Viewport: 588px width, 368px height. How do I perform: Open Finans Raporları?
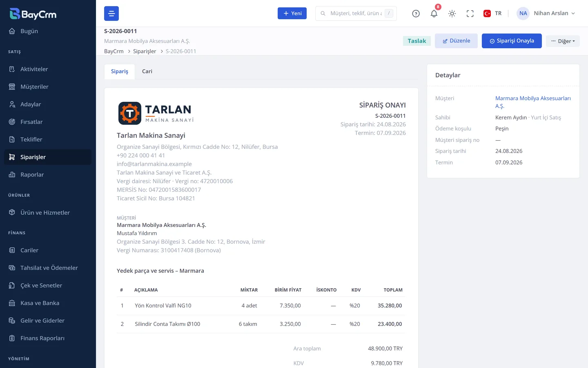pyautogui.click(x=48, y=338)
